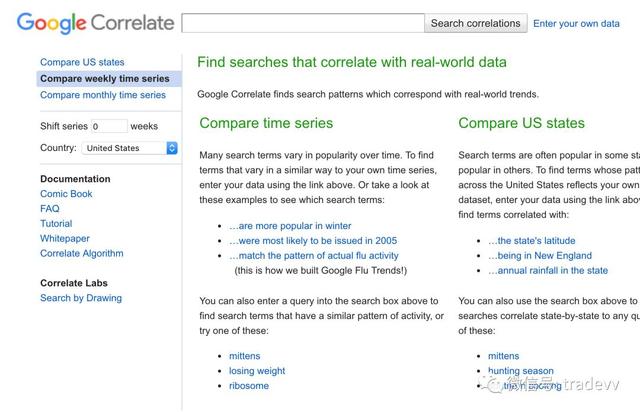Click '...are more popular in winter' example
This screenshot has height=412, width=640.
tap(290, 226)
